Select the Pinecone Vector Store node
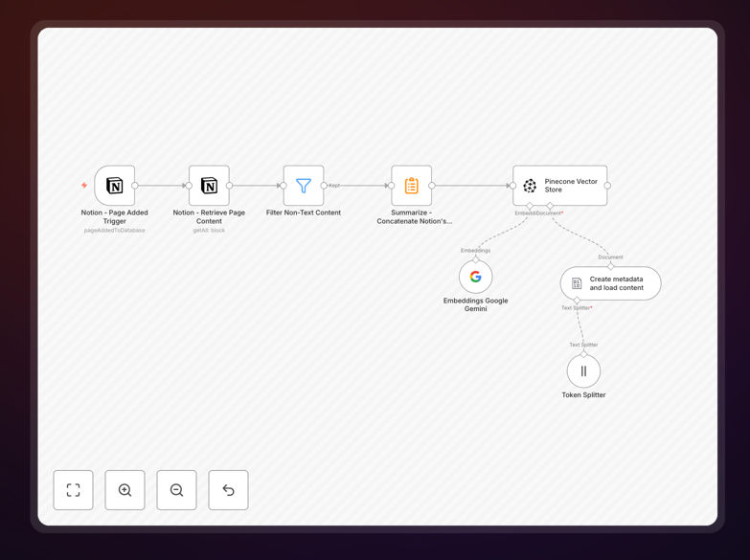The width and height of the screenshot is (750, 560). pos(560,186)
